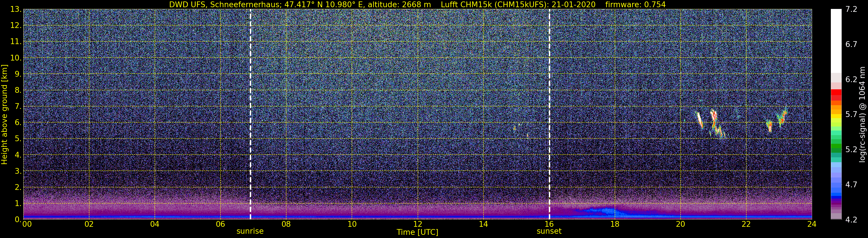
Task: Click the time tick label '08'
Action: pyautogui.click(x=286, y=224)
